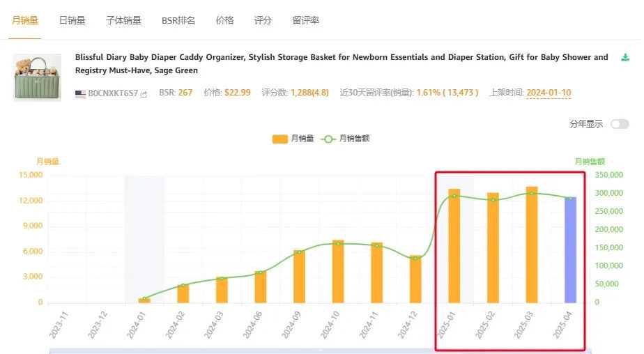The width and height of the screenshot is (644, 354).
Task: Open the 日销量 tab
Action: click(x=72, y=20)
